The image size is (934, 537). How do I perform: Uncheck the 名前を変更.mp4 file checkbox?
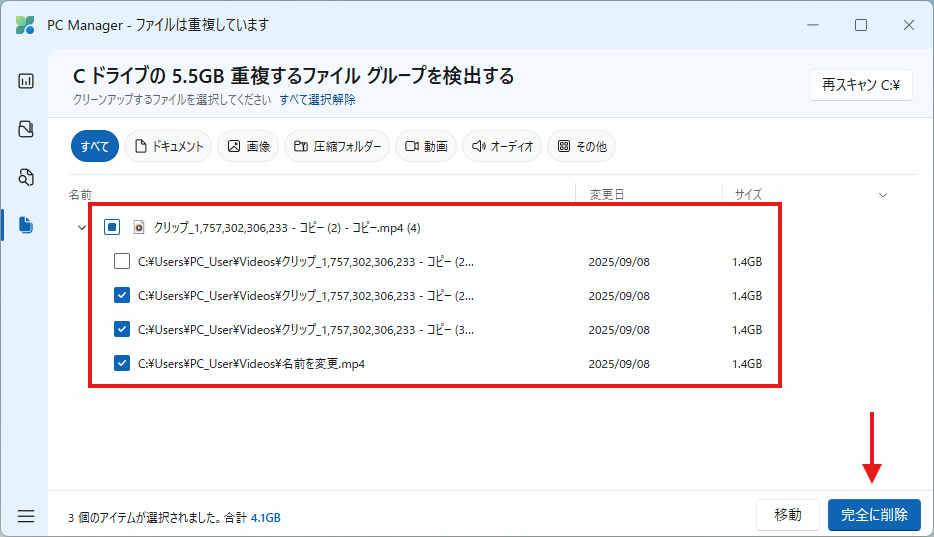tap(122, 364)
